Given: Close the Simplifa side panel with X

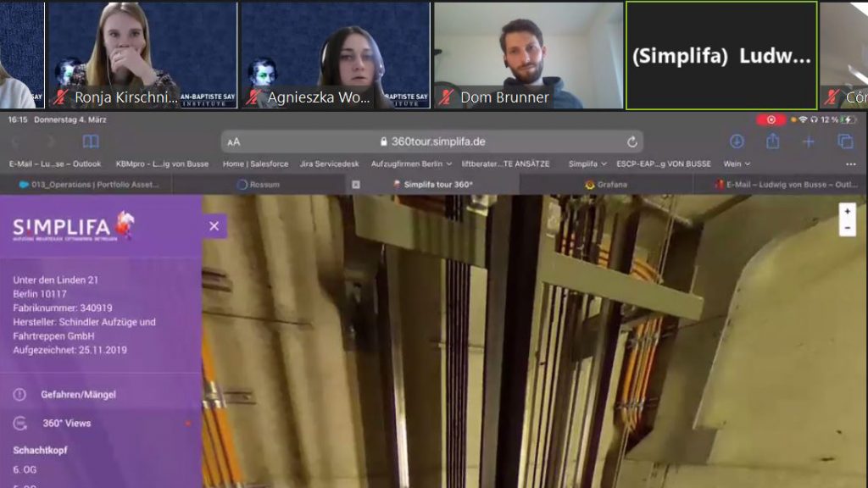Looking at the screenshot, I should [214, 225].
